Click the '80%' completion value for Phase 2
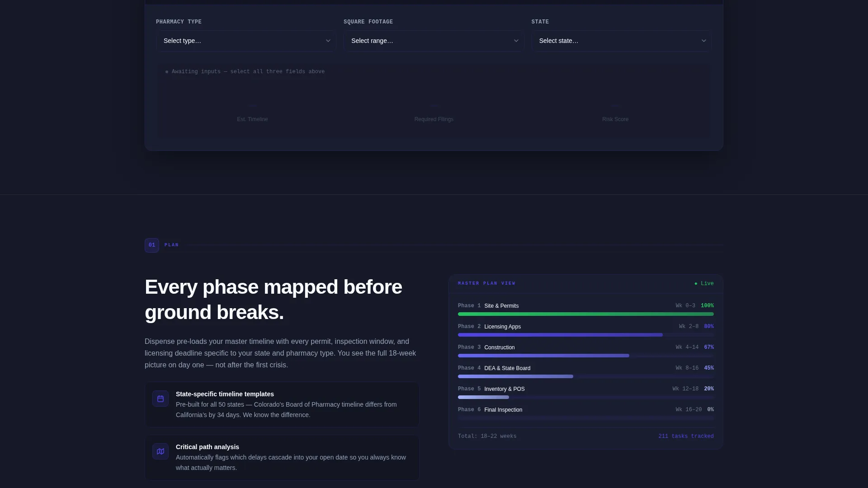 click(709, 327)
